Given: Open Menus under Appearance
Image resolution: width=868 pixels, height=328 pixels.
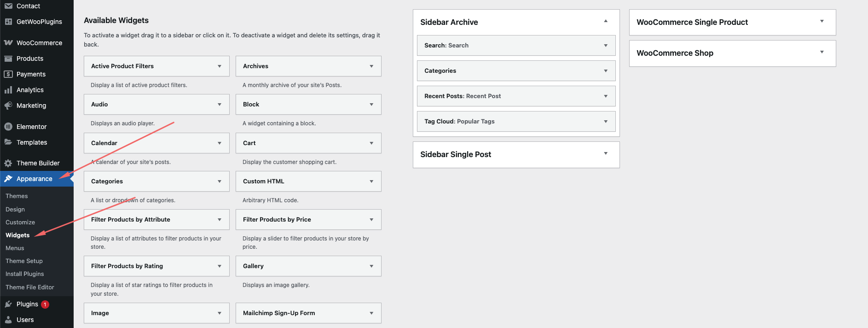Looking at the screenshot, I should (15, 248).
